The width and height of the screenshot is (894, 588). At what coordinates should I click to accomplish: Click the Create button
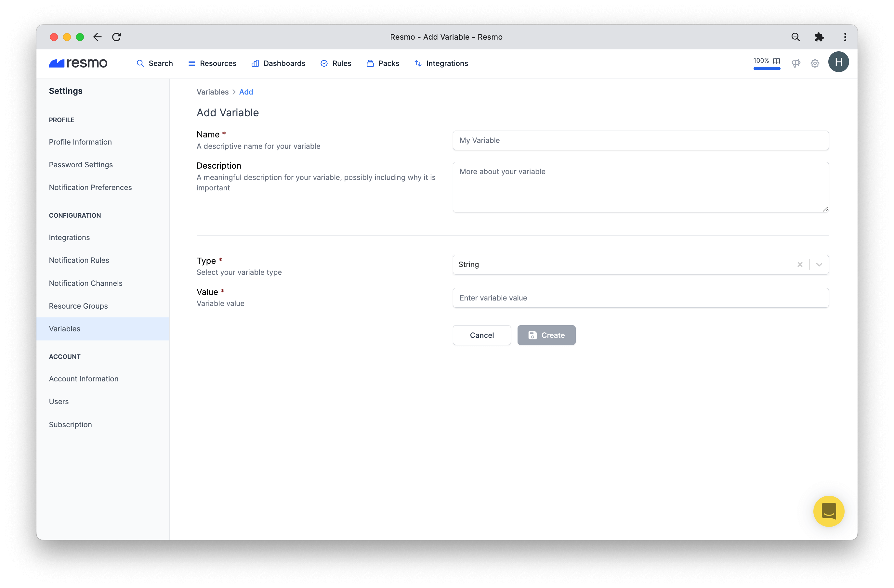(546, 335)
